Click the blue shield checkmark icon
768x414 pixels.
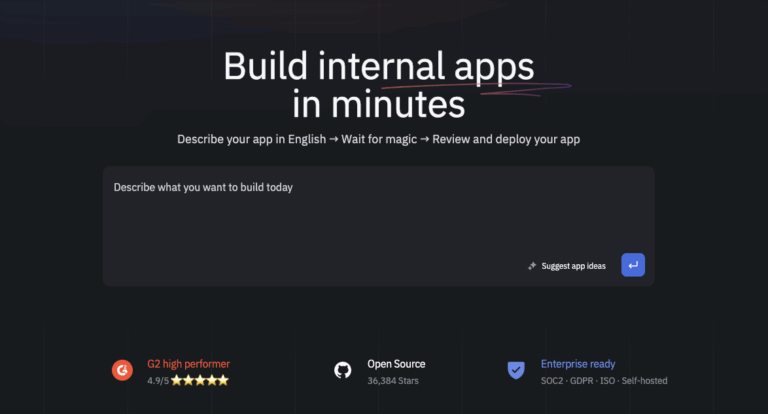pos(516,370)
